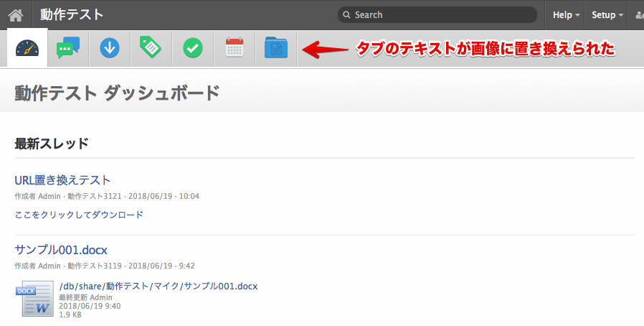This screenshot has width=644, height=326.
Task: Open the dashboard gauge tab
Action: pyautogui.click(x=27, y=48)
